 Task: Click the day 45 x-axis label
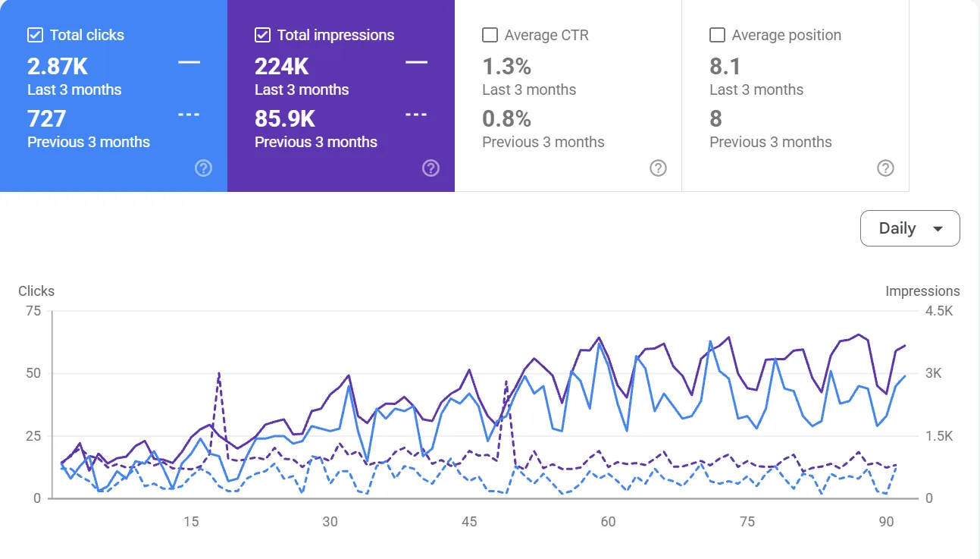pos(469,522)
